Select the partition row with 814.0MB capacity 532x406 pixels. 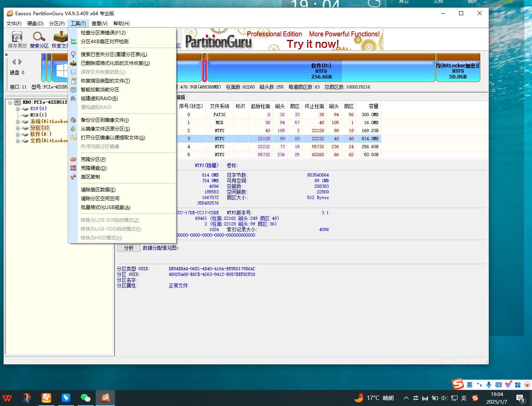coord(279,139)
